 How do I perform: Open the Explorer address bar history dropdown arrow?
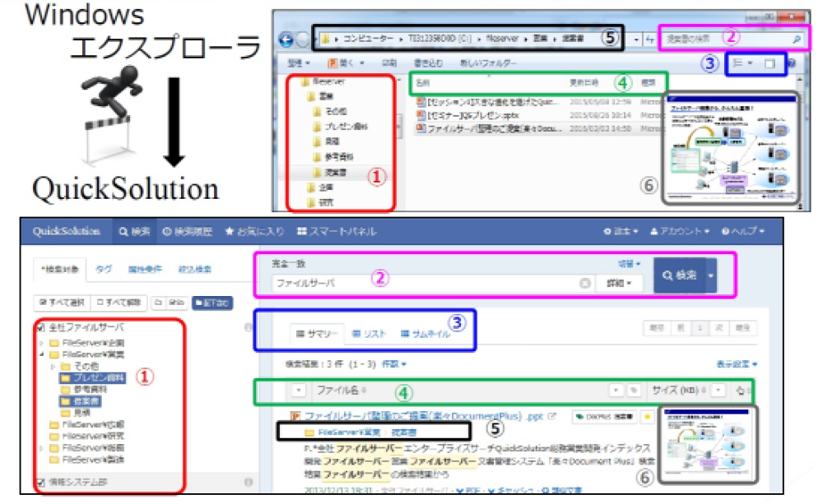pos(636,39)
